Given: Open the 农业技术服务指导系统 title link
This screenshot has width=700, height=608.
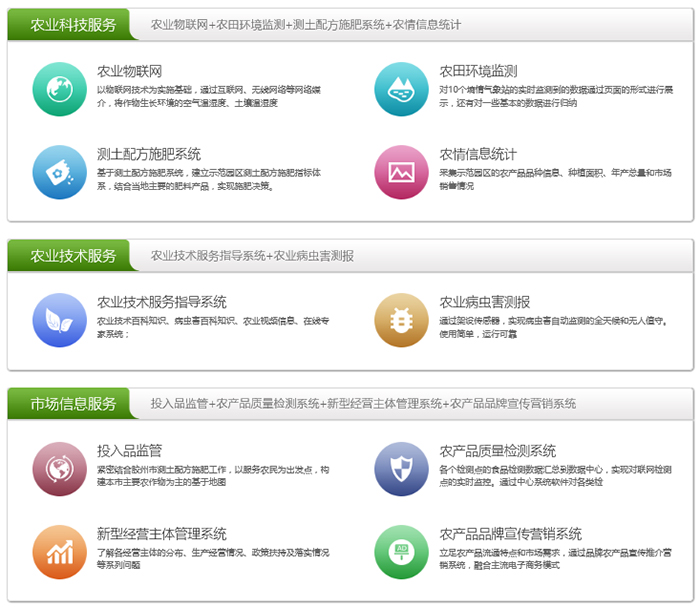Looking at the screenshot, I should pyautogui.click(x=162, y=302).
